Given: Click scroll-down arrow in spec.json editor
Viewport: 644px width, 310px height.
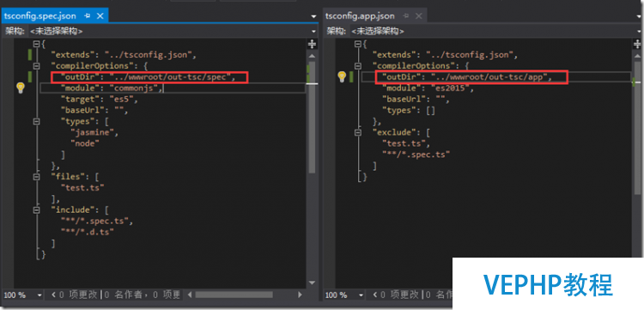Looking at the screenshot, I should click(313, 283).
